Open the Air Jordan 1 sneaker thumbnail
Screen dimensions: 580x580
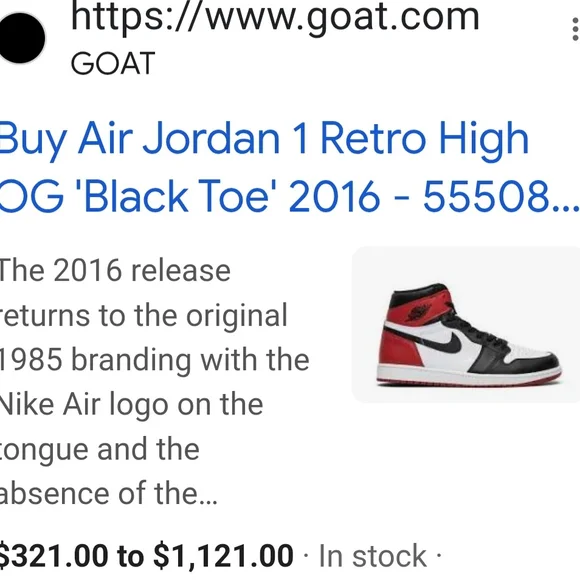tap(466, 324)
